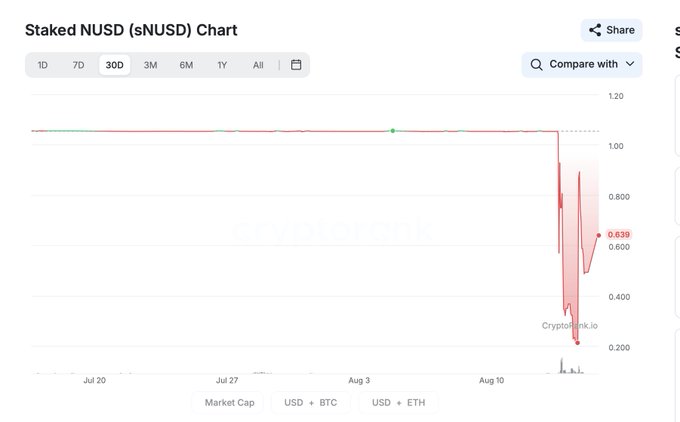Click the red low-point marker near 0.200
Image resolution: width=680 pixels, height=422 pixels.
[x=577, y=343]
